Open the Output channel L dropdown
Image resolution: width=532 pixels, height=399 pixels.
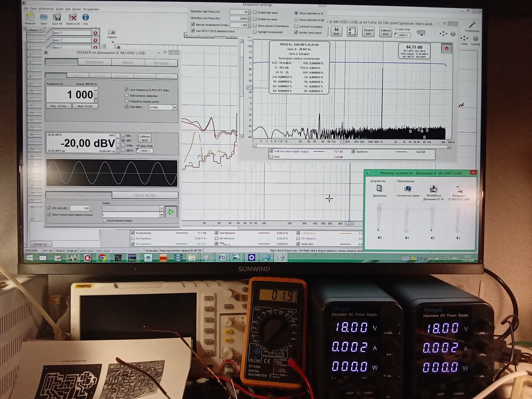pos(161,214)
